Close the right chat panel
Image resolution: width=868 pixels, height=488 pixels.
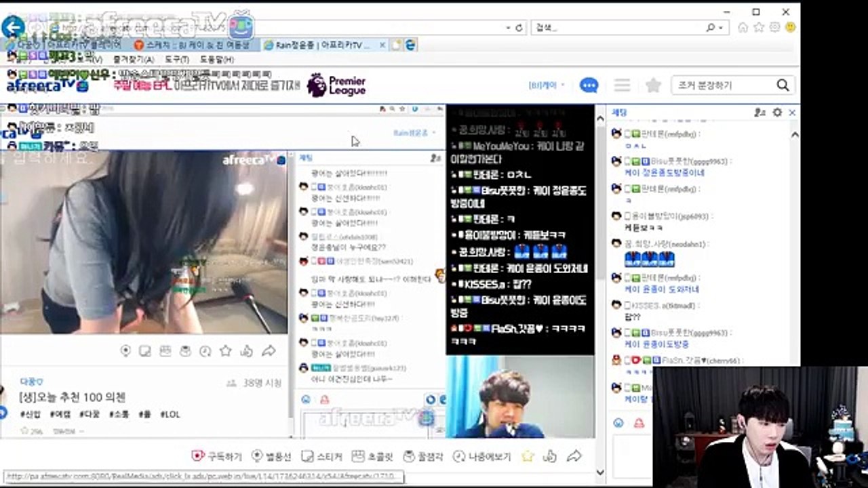(x=792, y=113)
